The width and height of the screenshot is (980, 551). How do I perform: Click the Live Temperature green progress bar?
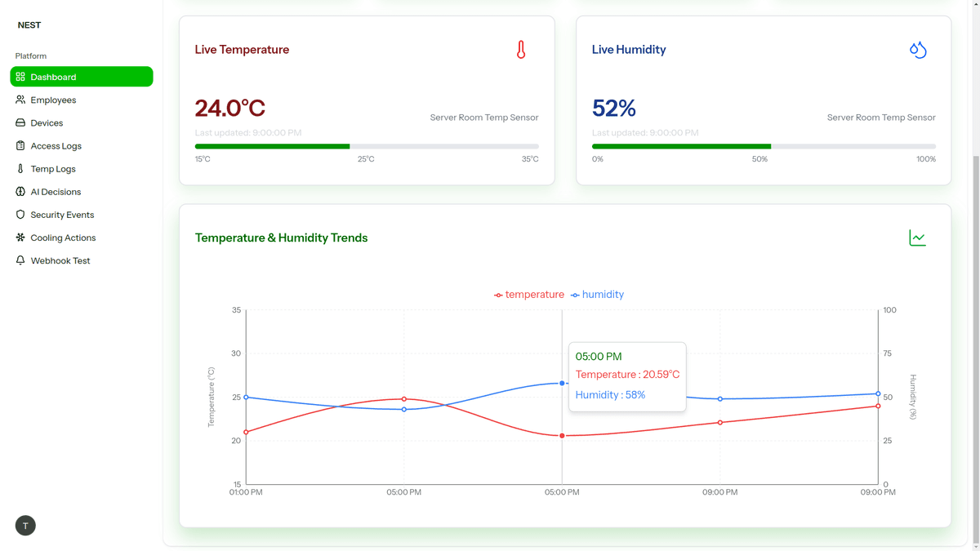pos(272,147)
